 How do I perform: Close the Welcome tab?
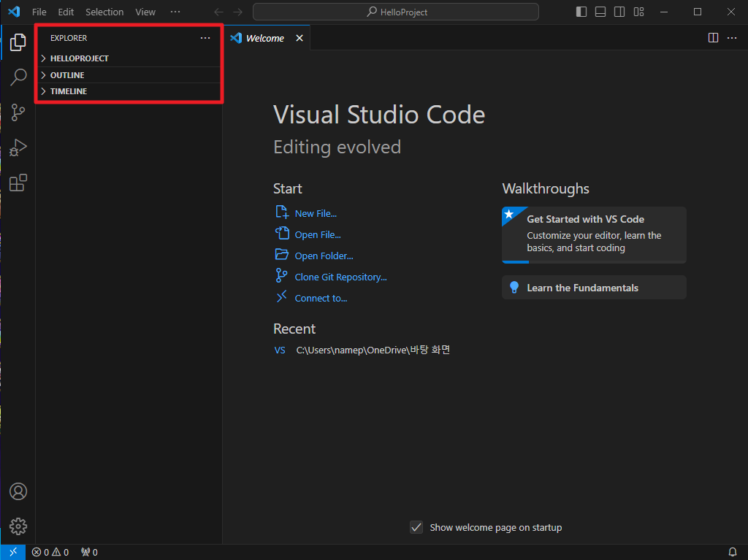click(x=299, y=38)
